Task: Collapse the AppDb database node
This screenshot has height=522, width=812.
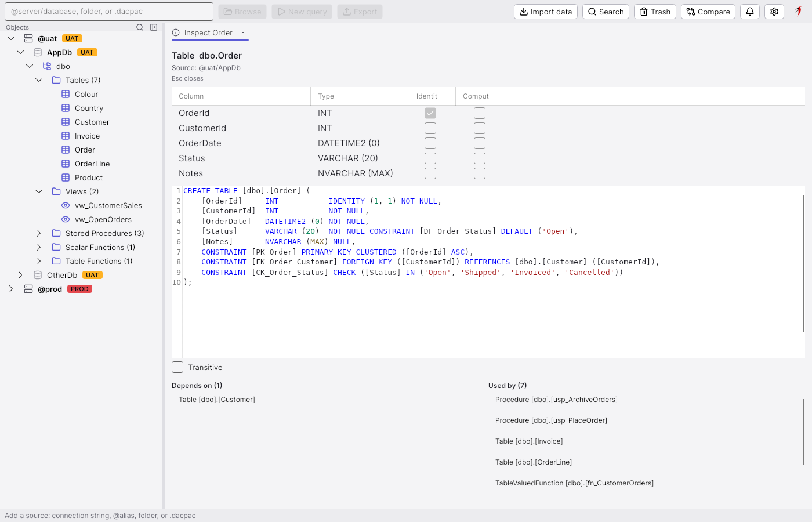Action: click(x=20, y=52)
